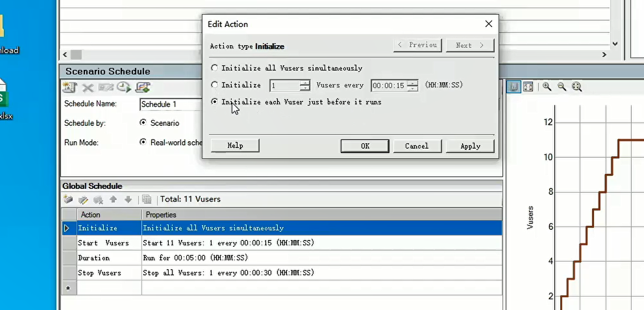Select Initialize all Vusers simultaneously option

214,68
